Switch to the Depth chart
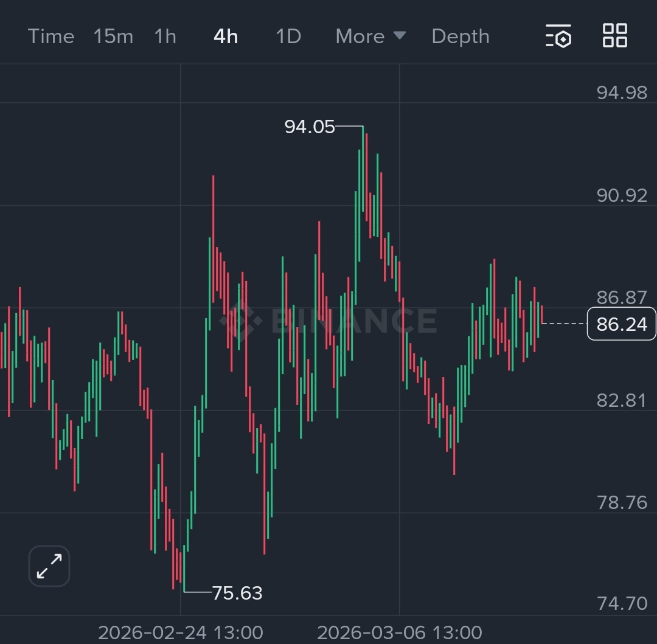The height and width of the screenshot is (644, 657). pos(461,36)
